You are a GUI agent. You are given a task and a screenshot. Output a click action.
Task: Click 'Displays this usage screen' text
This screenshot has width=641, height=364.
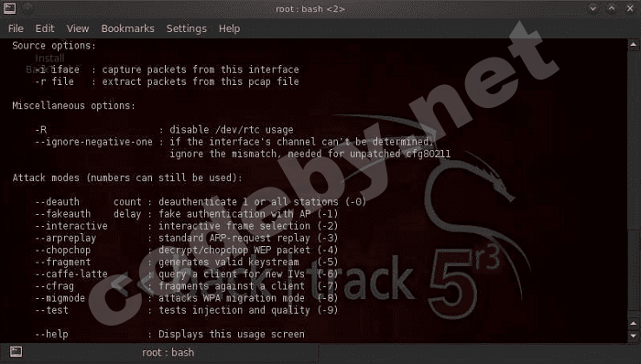point(232,334)
